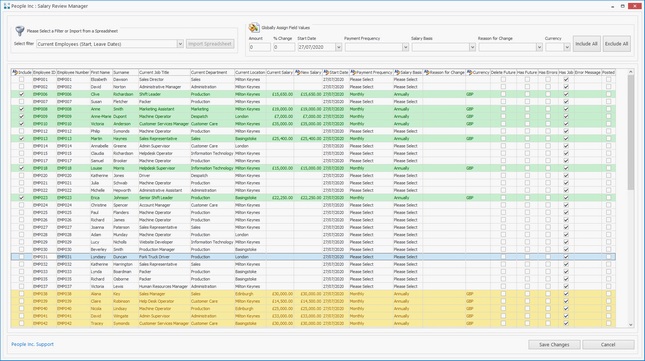Uncheck Include for EMP006 Clive Richardson
This screenshot has height=361, width=645.
(21, 94)
